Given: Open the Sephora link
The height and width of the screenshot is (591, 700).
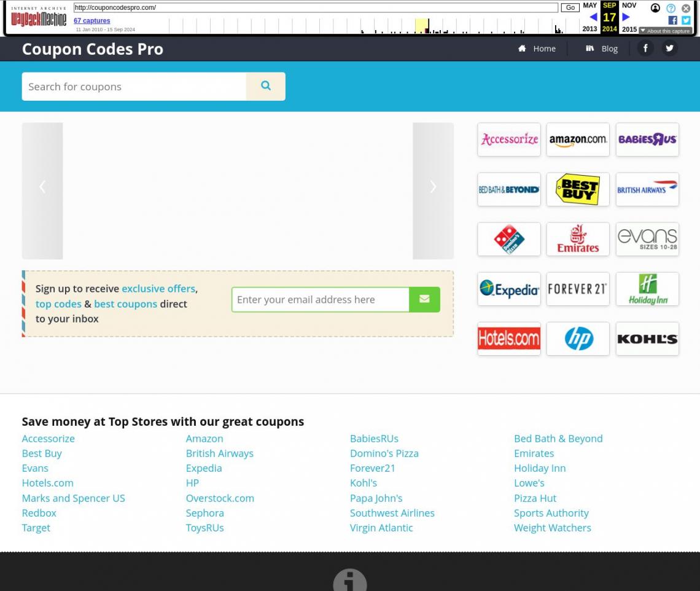Looking at the screenshot, I should (204, 513).
